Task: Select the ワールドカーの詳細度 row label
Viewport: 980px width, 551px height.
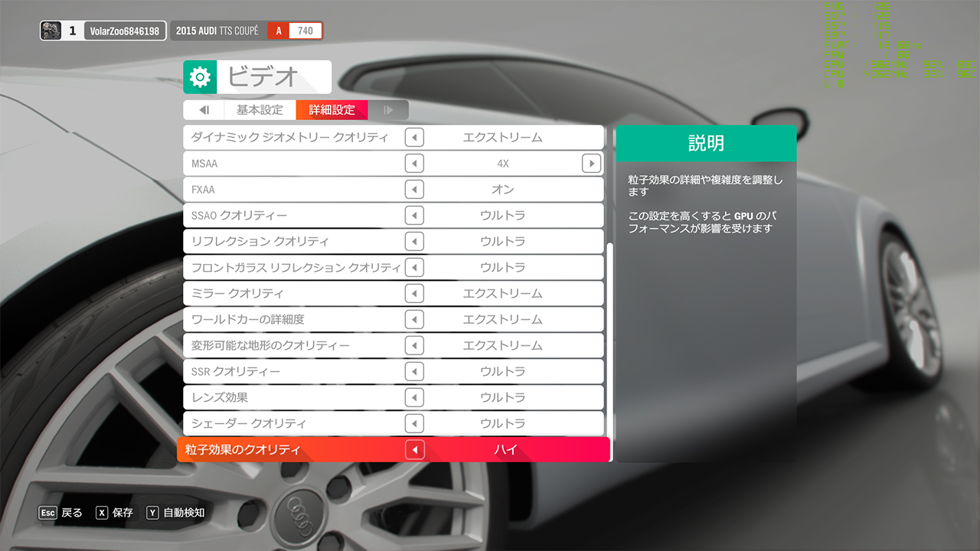Action: [x=247, y=320]
